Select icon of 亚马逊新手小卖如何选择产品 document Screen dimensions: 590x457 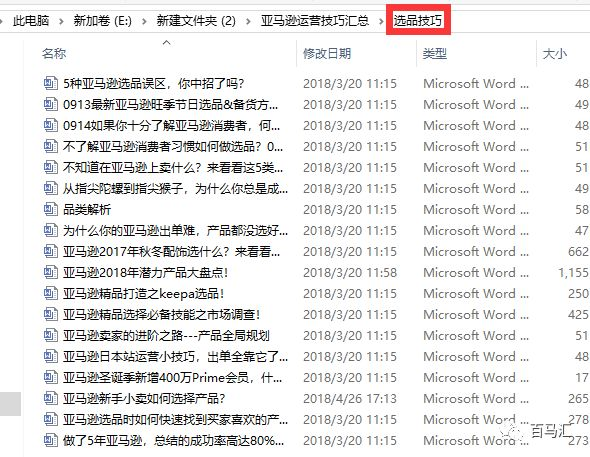(x=50, y=398)
